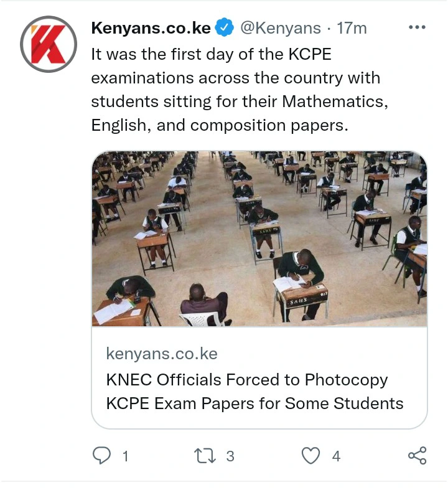Image resolution: width=448 pixels, height=490 pixels.
Task: Click the blue verified badge
Action: [x=224, y=28]
